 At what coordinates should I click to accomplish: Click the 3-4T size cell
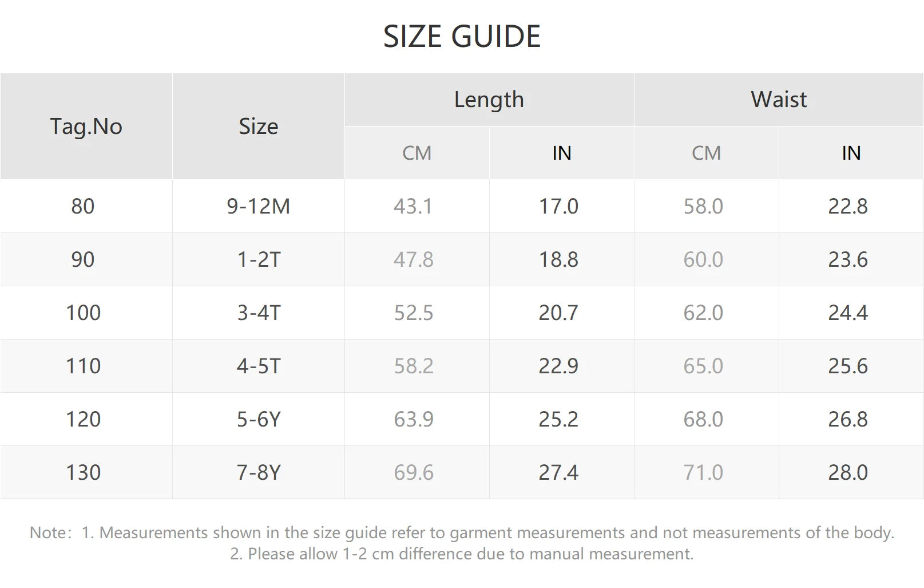[x=259, y=313]
